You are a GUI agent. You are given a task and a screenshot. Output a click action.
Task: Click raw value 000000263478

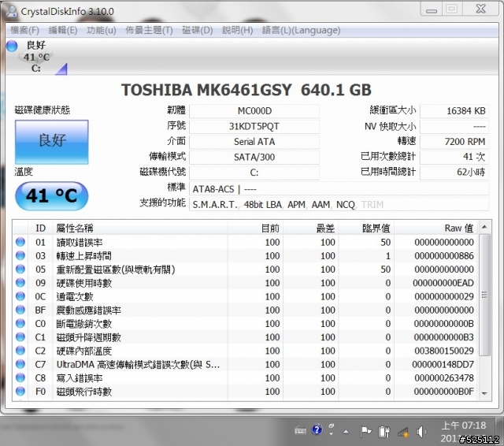444,377
